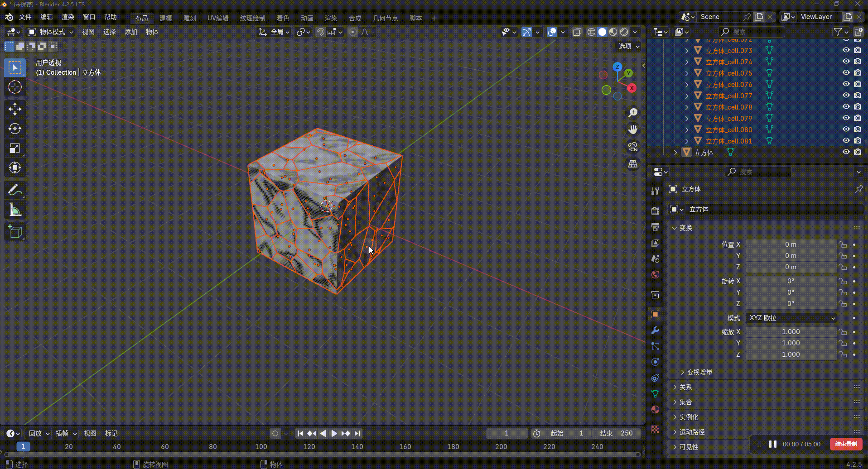
Task: Toggle camera view in the viewport
Action: click(632, 147)
